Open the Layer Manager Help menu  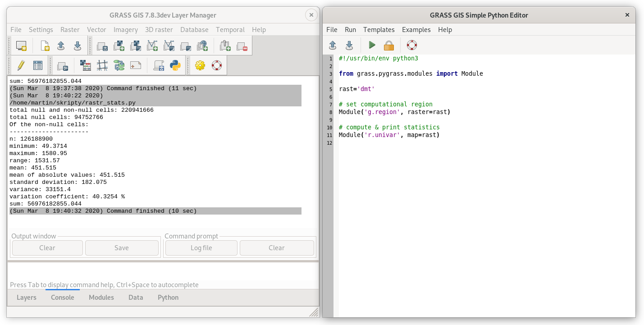tap(259, 29)
